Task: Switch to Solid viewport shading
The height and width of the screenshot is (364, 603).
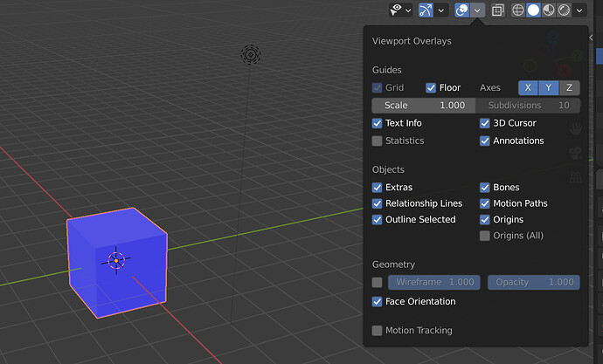Action: 533,10
